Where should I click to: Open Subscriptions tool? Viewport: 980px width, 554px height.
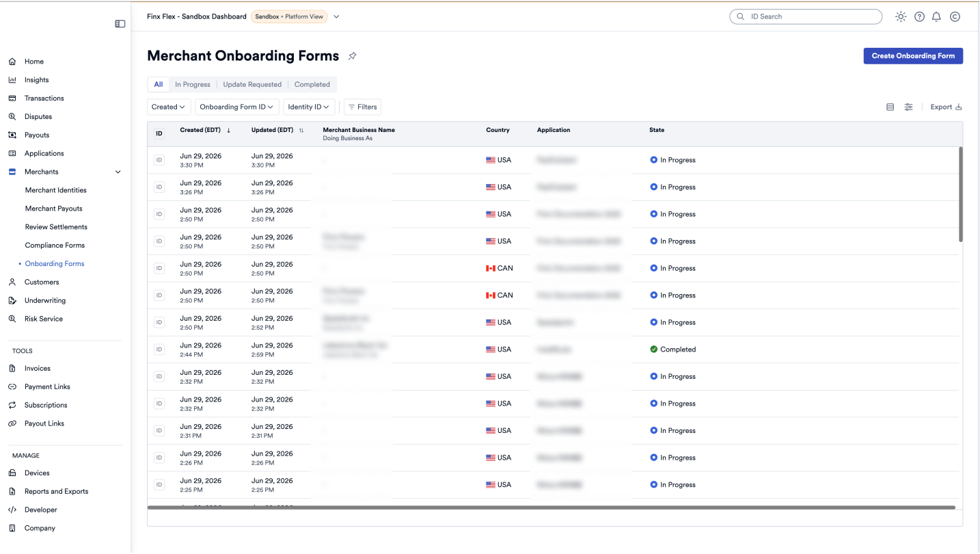46,406
